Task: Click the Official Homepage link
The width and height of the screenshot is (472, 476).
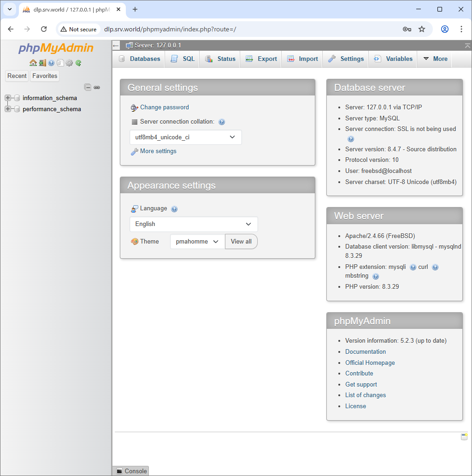Action: click(x=370, y=363)
